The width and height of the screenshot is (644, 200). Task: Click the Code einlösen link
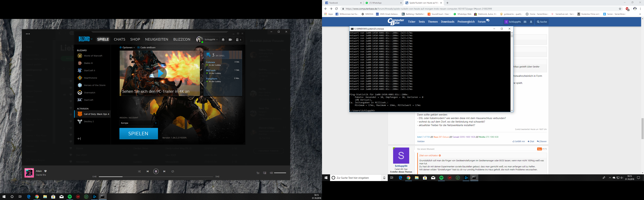click(148, 47)
